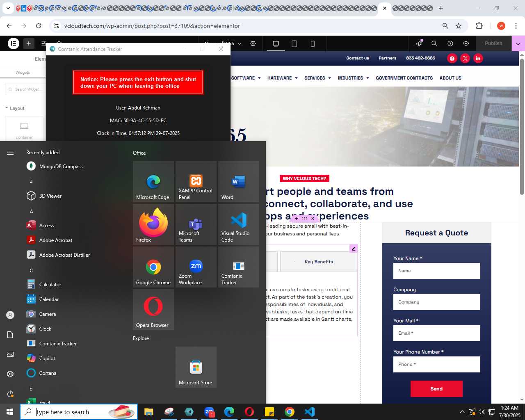Viewport: 525px width, 420px height.
Task: Open the Elementor logo menu
Action: tap(14, 43)
